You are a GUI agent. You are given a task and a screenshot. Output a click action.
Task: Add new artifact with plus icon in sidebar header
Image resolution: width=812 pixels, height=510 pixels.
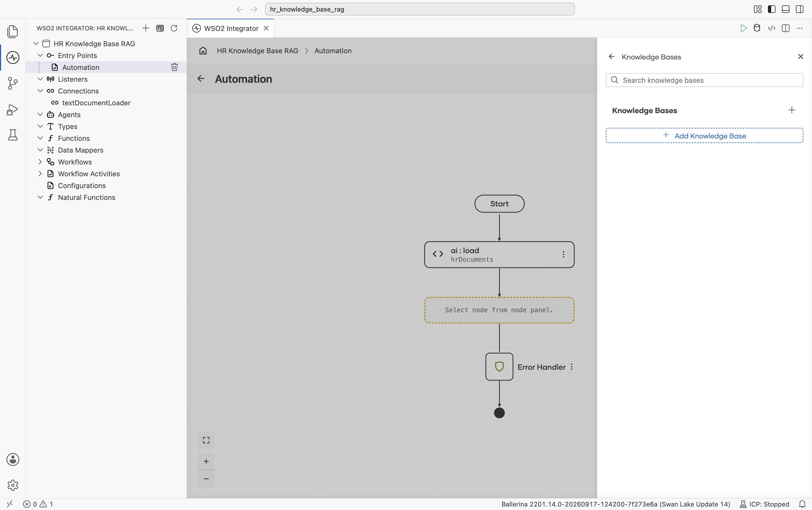(146, 28)
